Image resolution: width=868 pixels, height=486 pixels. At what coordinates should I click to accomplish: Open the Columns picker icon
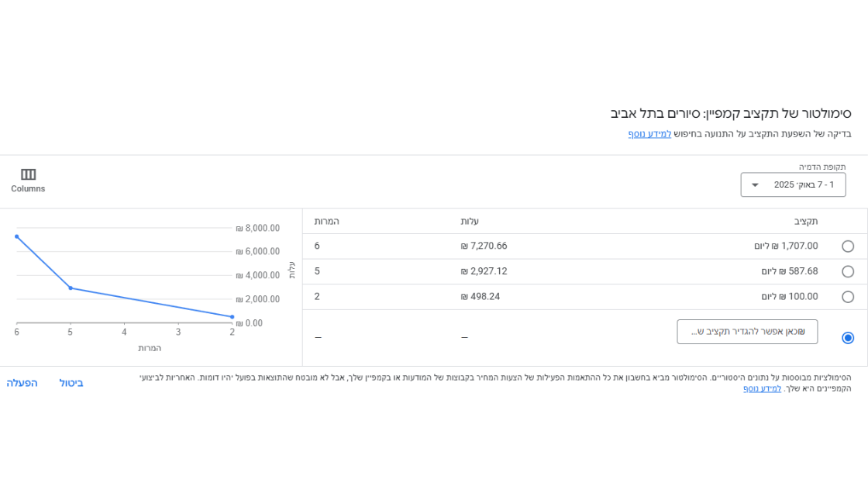coord(28,174)
